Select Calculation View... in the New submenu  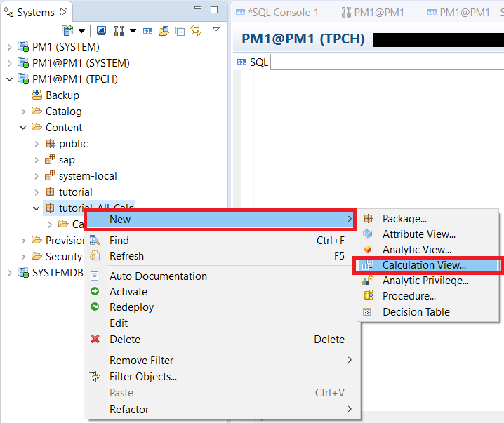pyautogui.click(x=428, y=265)
